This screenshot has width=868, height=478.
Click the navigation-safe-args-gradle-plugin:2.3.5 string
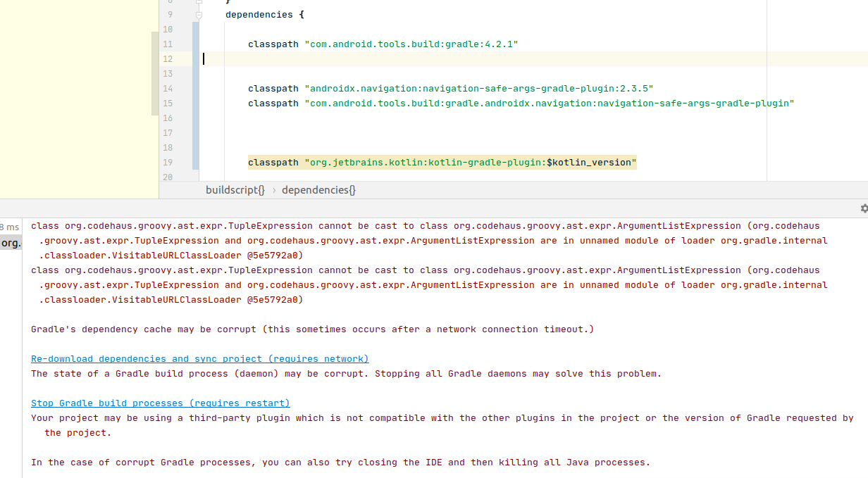coord(479,89)
